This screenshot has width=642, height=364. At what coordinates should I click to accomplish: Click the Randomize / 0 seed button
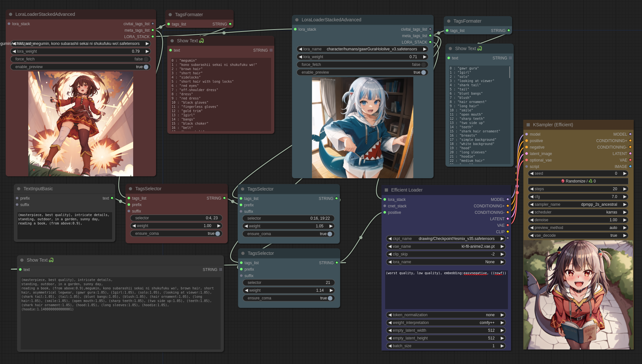click(578, 181)
